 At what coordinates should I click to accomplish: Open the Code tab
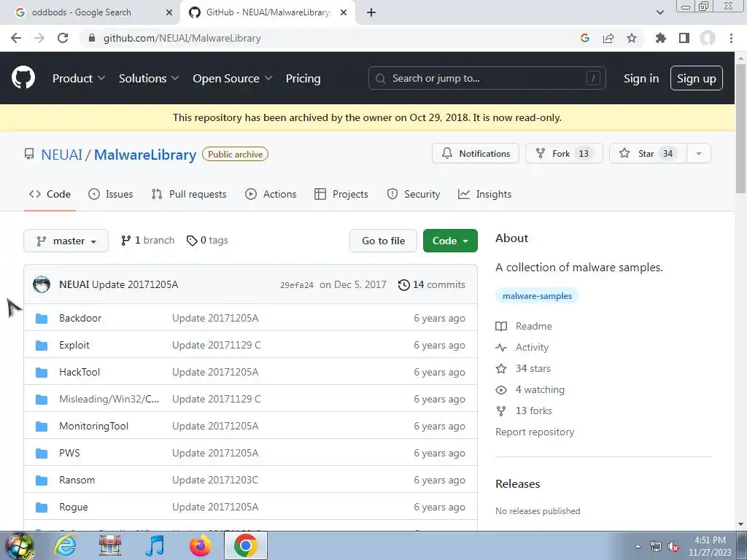50,194
